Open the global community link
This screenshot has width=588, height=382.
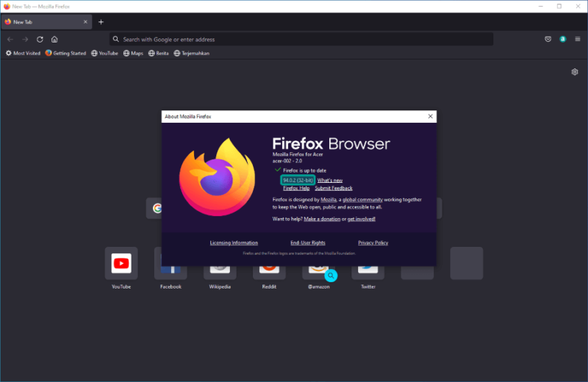[362, 199]
